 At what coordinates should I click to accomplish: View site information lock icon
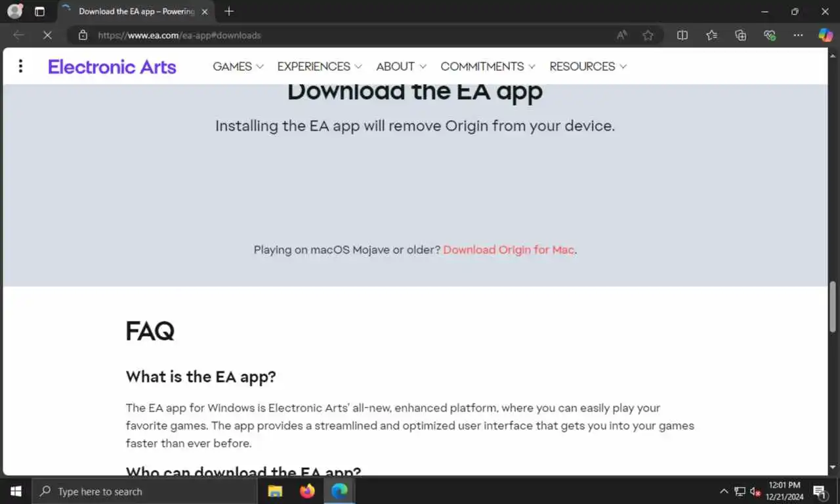83,35
